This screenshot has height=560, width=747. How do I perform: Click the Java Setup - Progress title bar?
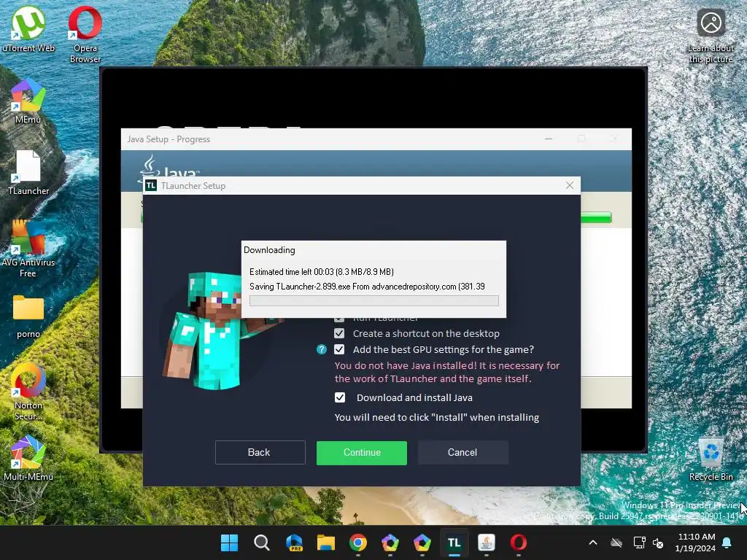pyautogui.click(x=376, y=139)
